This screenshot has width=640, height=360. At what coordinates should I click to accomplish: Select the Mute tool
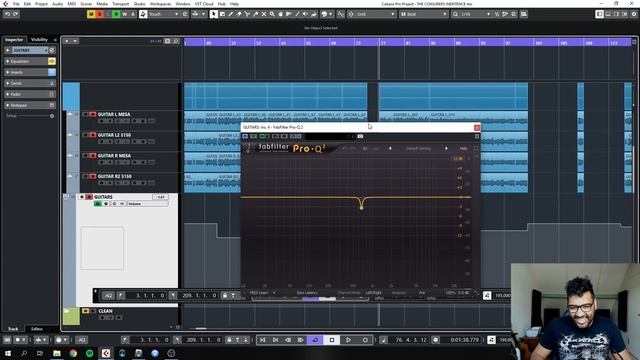(264, 14)
